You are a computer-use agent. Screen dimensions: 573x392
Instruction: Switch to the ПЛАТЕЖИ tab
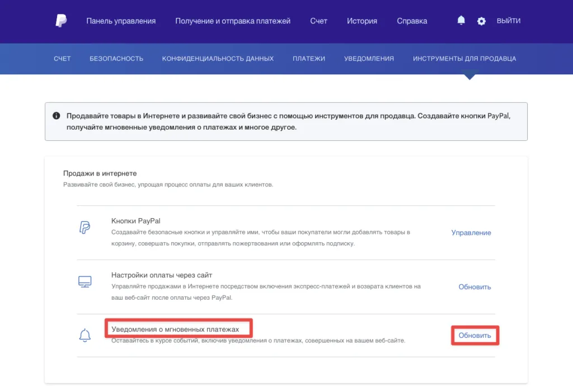pos(309,59)
